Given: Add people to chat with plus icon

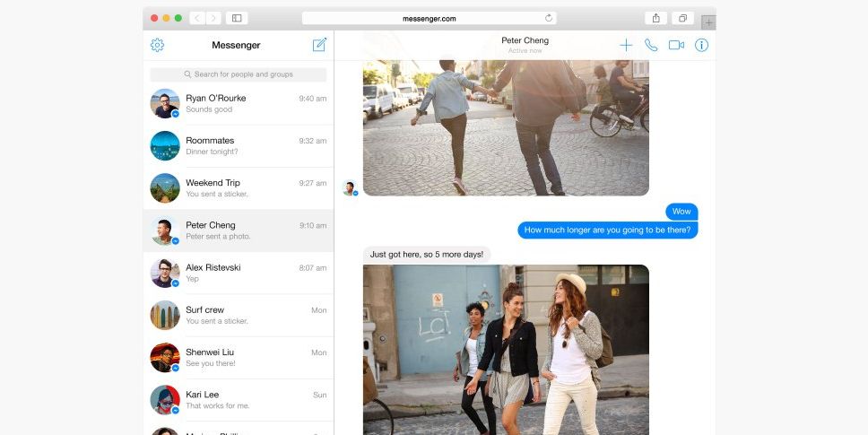Looking at the screenshot, I should pos(626,45).
